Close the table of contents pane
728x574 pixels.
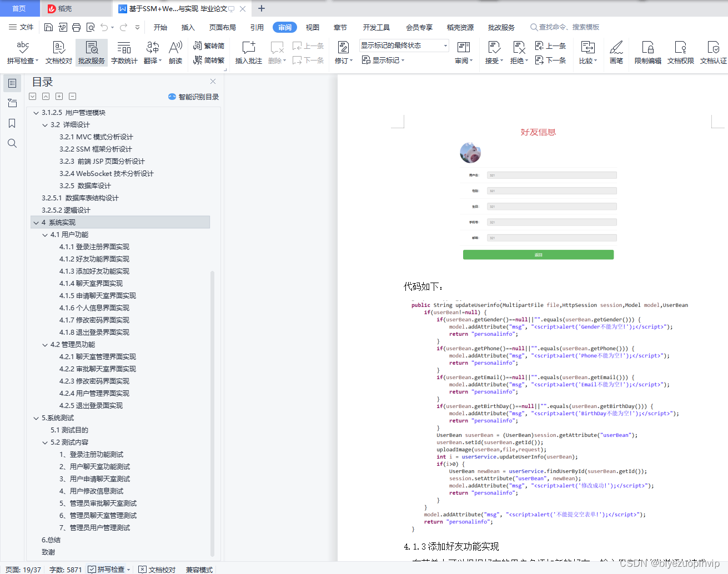pyautogui.click(x=213, y=82)
